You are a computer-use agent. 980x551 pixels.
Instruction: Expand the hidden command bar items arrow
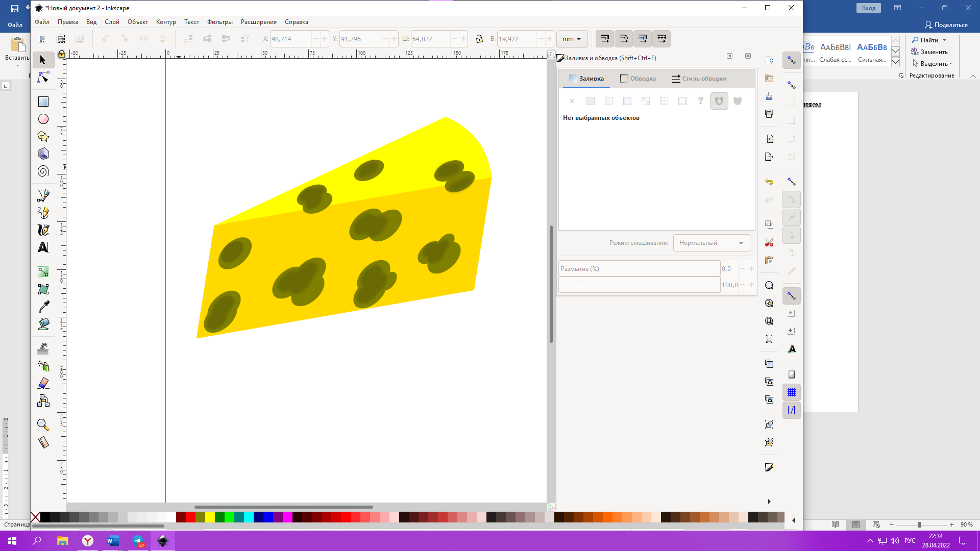pyautogui.click(x=769, y=502)
